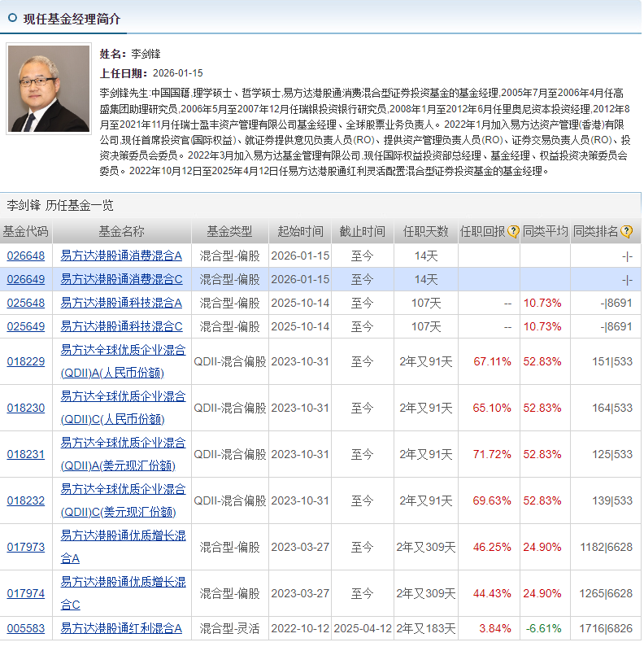Screen dimensions: 644x651
Task: Open 易方达港股通科技混合A fund page
Action: point(121,303)
